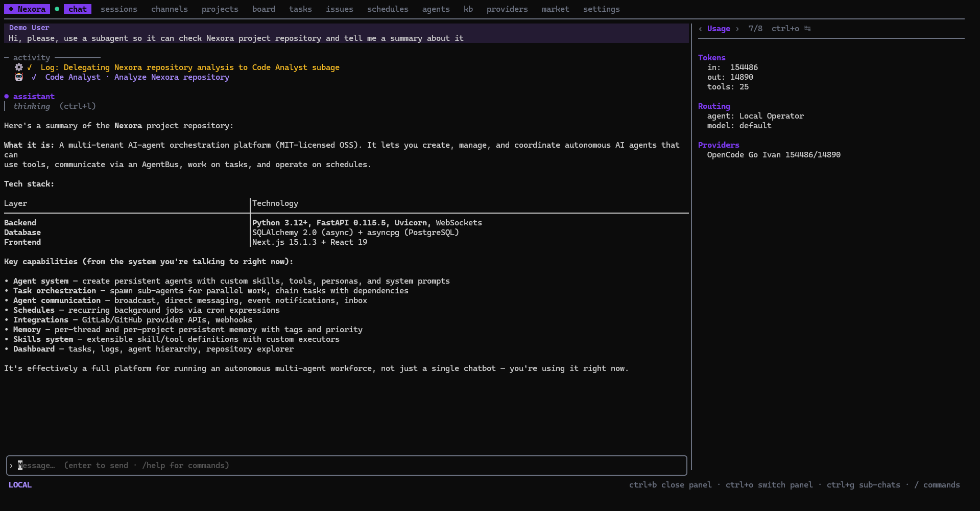Click the swap panel icon after ctrl+o

(807, 29)
